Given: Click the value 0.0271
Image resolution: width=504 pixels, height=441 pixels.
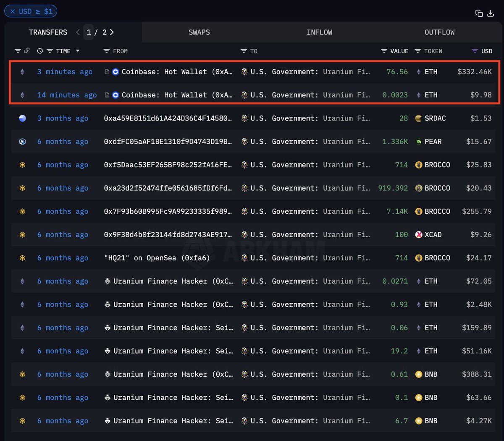Looking at the screenshot, I should (395, 281).
